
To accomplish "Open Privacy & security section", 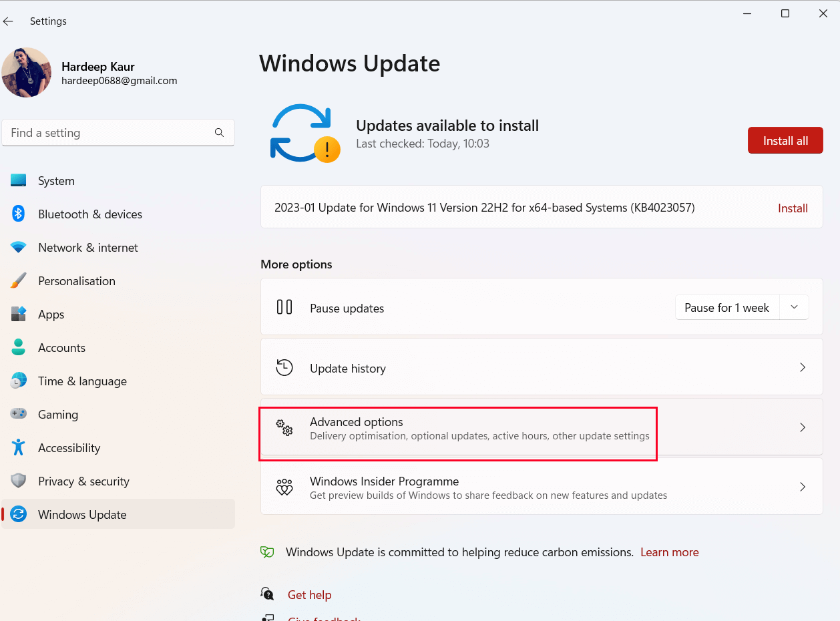I will click(x=118, y=481).
